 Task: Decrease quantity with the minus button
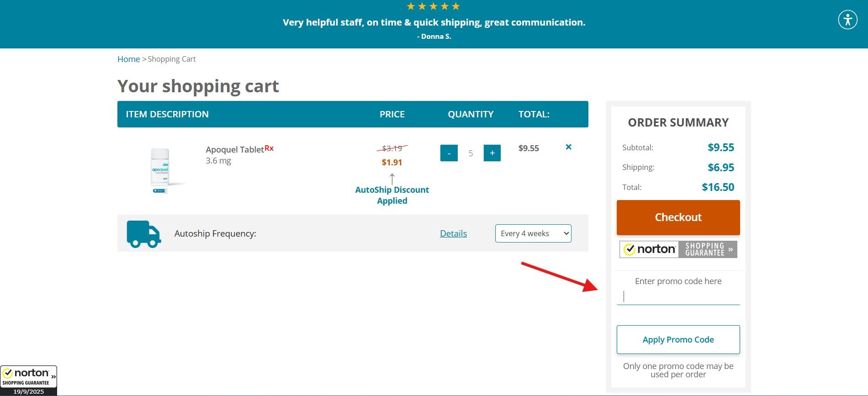(449, 153)
